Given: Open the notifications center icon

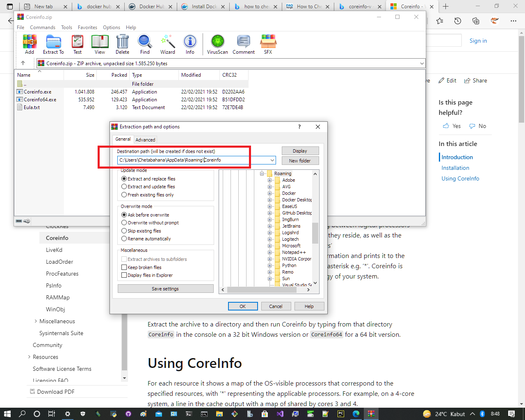Looking at the screenshot, I should (x=511, y=414).
